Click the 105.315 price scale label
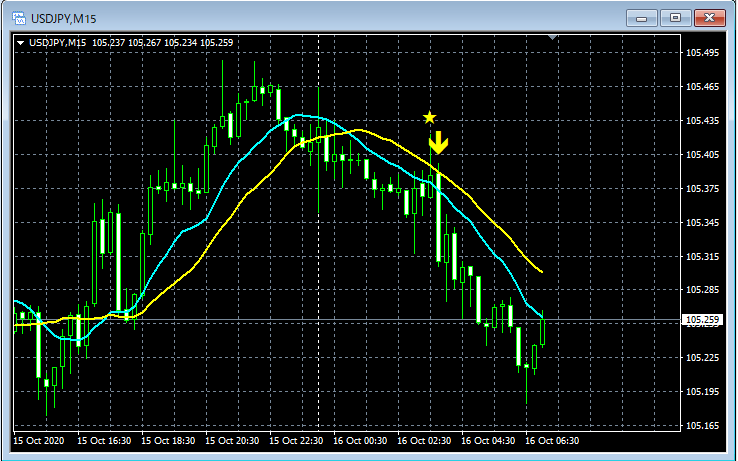 click(x=702, y=257)
